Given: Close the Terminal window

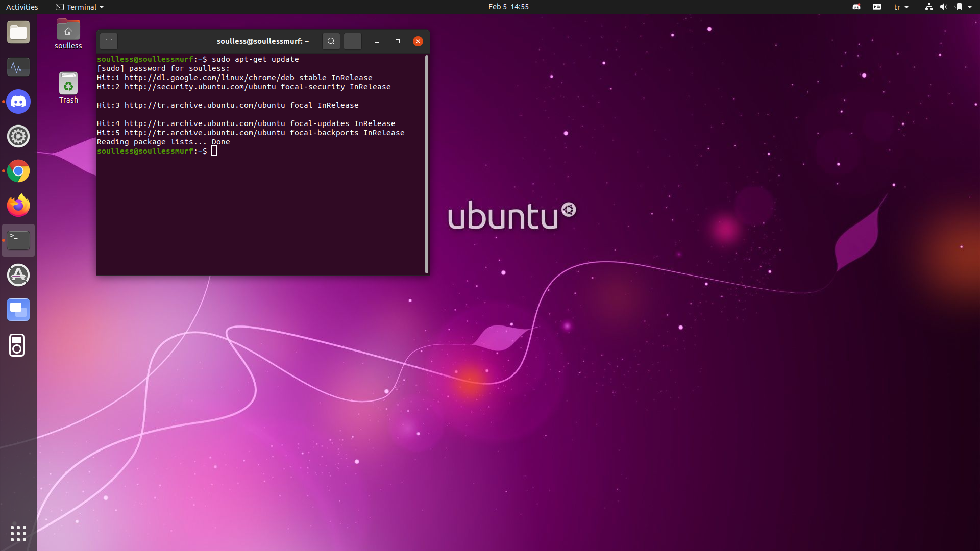Looking at the screenshot, I should 418,41.
